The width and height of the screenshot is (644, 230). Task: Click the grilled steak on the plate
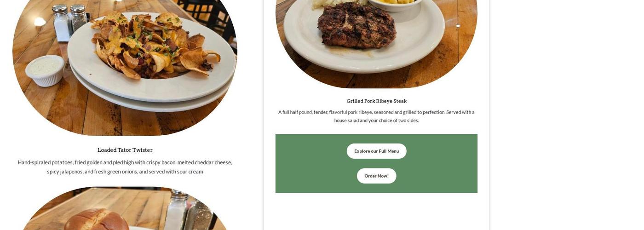coord(357,25)
